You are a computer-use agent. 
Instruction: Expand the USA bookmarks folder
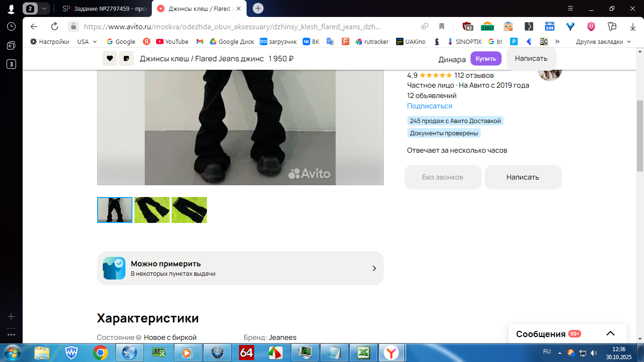[87, 41]
